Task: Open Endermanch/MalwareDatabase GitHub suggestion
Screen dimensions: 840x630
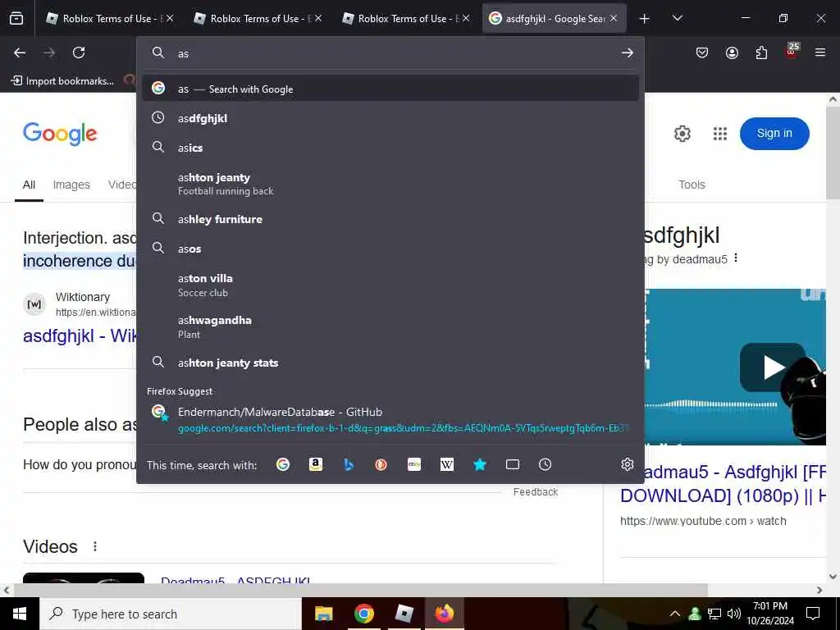Action: point(390,419)
